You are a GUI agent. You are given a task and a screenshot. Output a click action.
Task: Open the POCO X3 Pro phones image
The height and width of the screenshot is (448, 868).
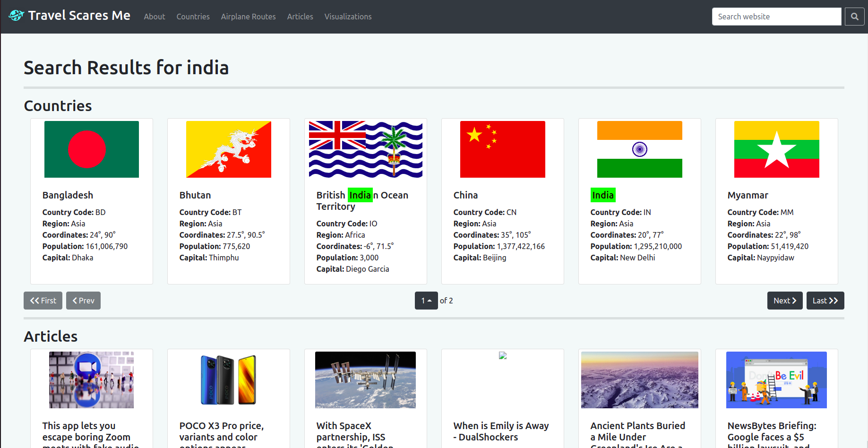229,380
